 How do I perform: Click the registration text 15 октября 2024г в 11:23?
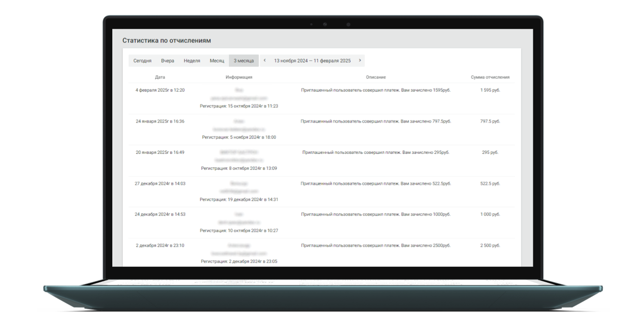click(239, 106)
